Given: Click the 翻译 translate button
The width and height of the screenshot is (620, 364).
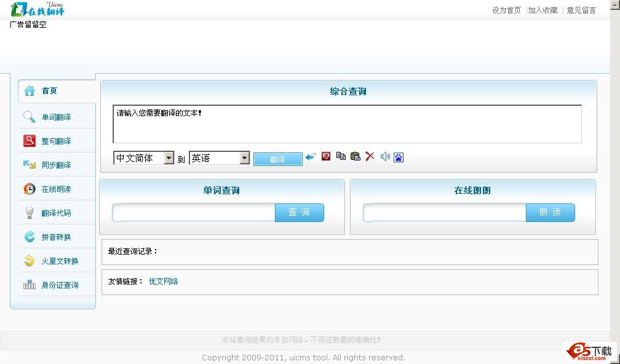Looking at the screenshot, I should [277, 159].
